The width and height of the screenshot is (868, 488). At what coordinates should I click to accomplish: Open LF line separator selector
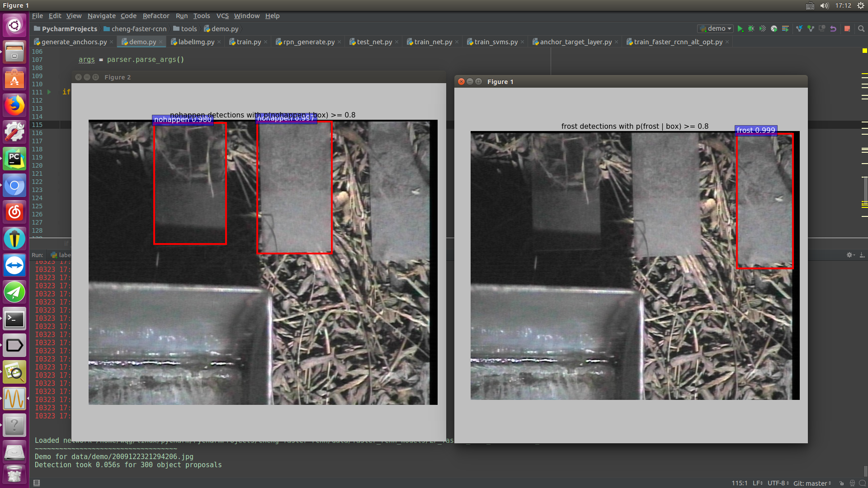[x=758, y=483]
